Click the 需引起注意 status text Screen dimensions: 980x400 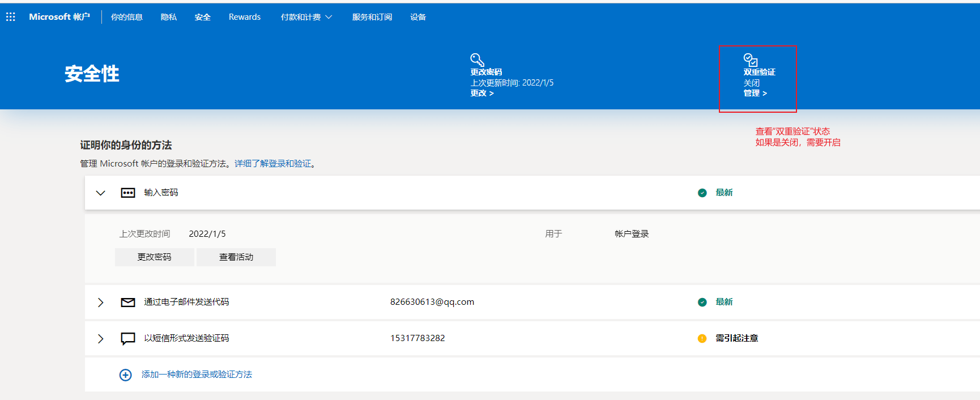click(x=737, y=338)
